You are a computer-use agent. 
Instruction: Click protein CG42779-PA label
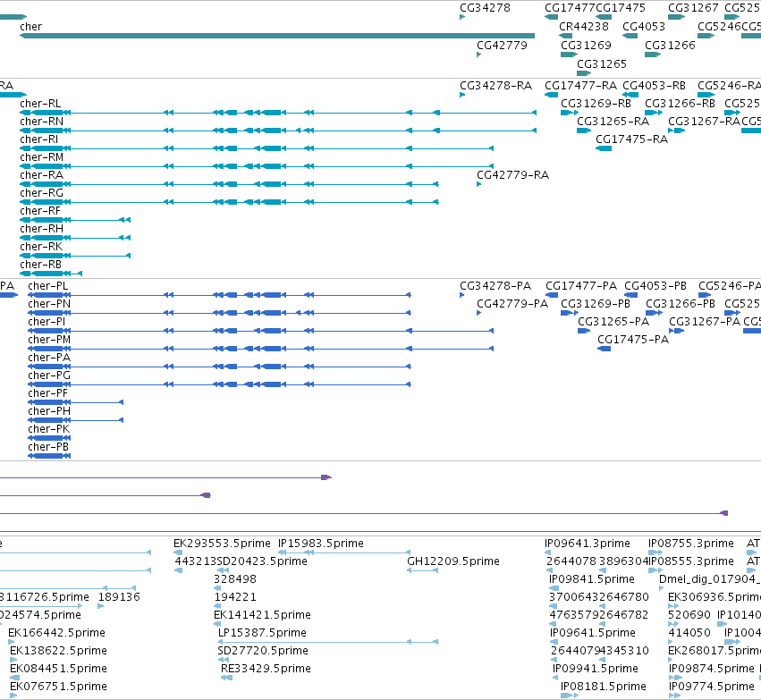point(512,304)
